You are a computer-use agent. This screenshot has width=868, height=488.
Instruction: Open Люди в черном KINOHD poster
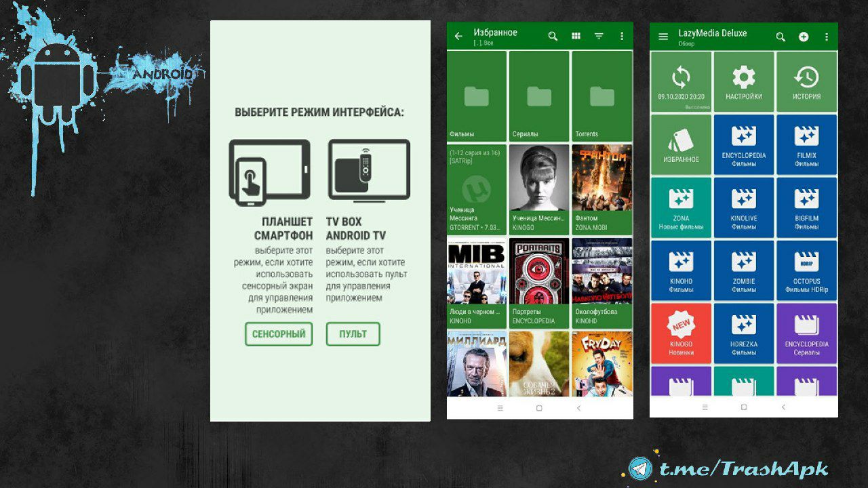pos(477,283)
